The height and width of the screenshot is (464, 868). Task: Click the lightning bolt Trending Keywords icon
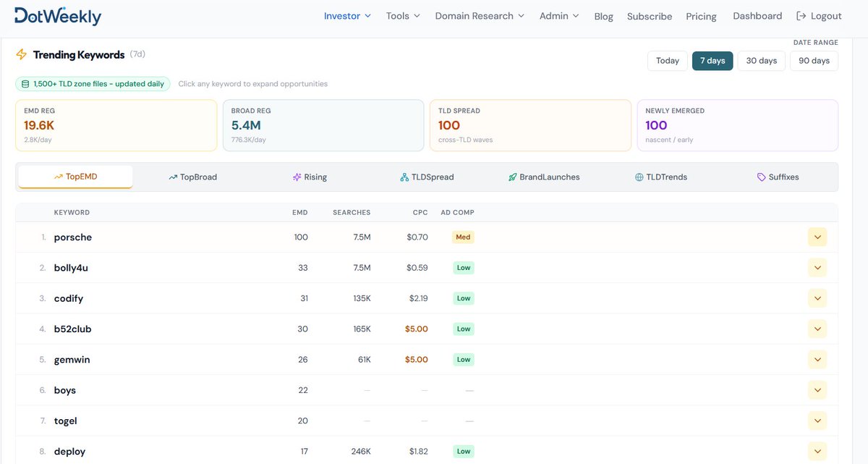click(22, 54)
